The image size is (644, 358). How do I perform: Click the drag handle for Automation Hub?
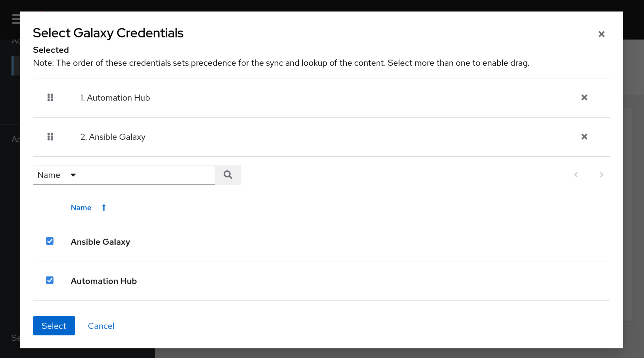click(x=50, y=98)
